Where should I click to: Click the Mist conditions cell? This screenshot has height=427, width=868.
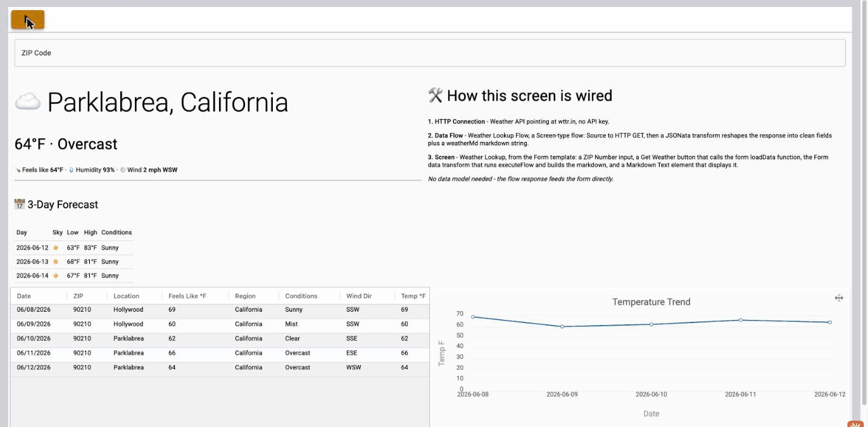coord(292,324)
